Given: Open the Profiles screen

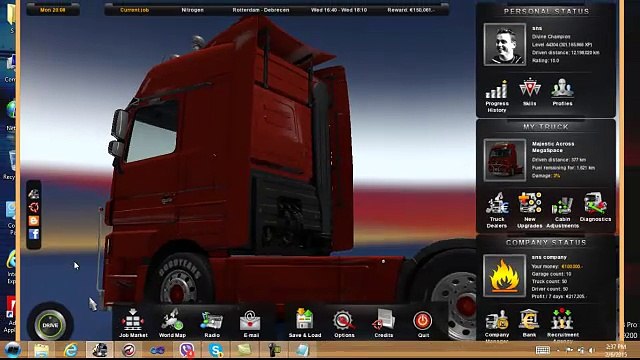Looking at the screenshot, I should (x=562, y=92).
